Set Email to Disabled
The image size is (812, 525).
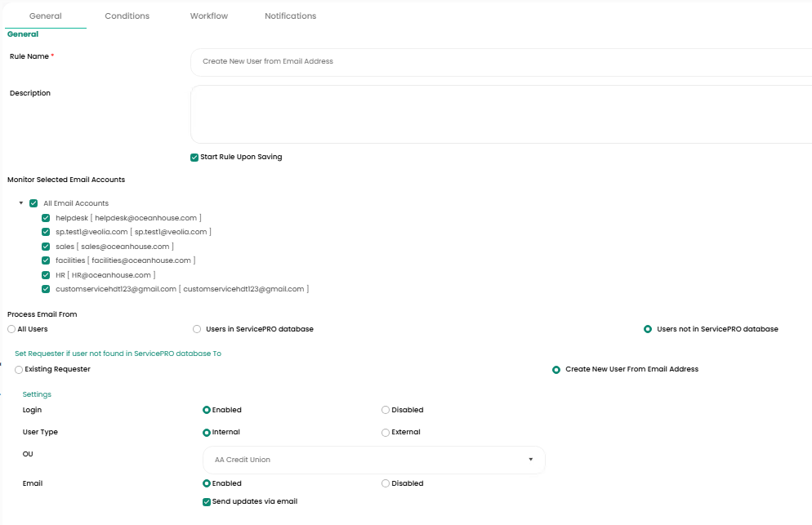point(386,483)
